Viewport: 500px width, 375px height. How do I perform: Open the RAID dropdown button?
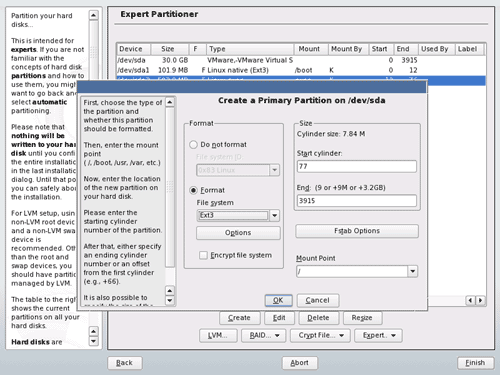[x=264, y=335]
